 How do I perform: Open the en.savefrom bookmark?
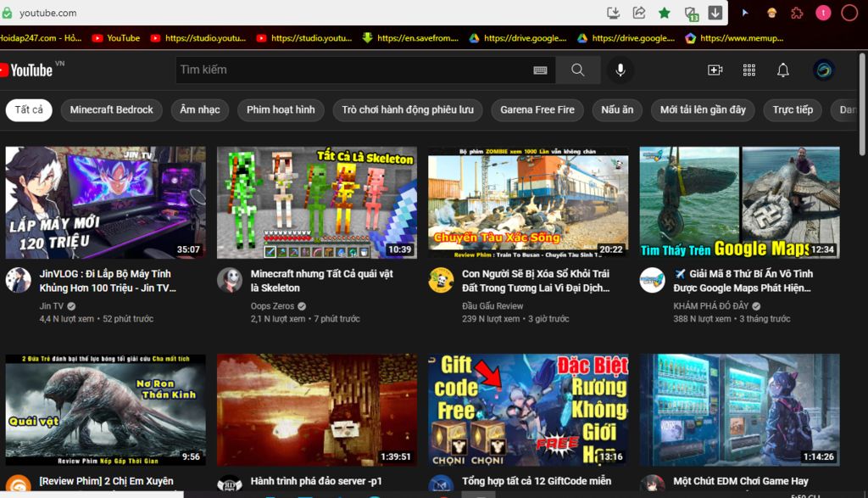pyautogui.click(x=410, y=38)
